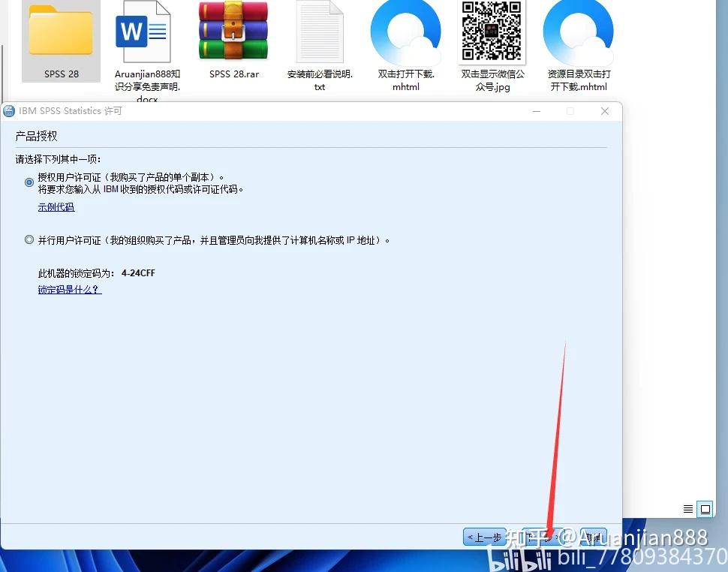Select the 授权用户许可证 option
The width and height of the screenshot is (728, 572).
[29, 182]
